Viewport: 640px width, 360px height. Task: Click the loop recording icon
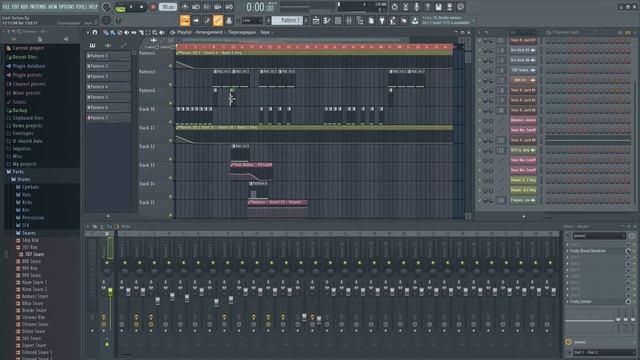229,7
